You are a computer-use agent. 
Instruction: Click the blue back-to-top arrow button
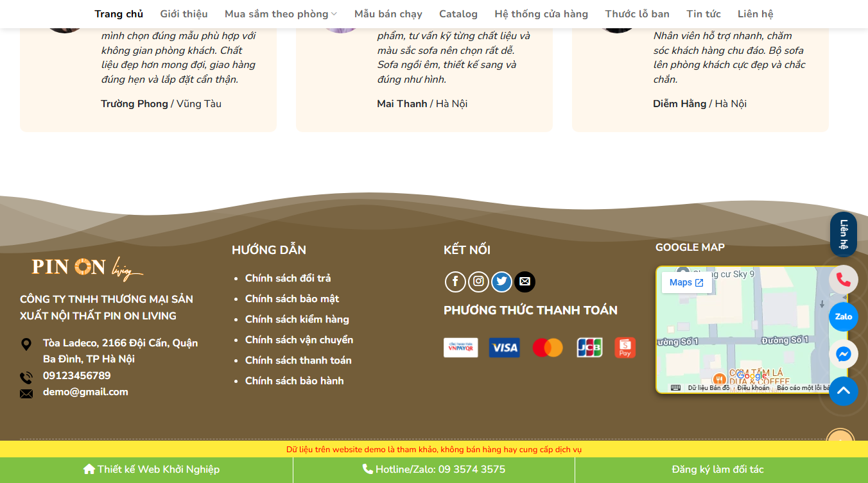[844, 391]
